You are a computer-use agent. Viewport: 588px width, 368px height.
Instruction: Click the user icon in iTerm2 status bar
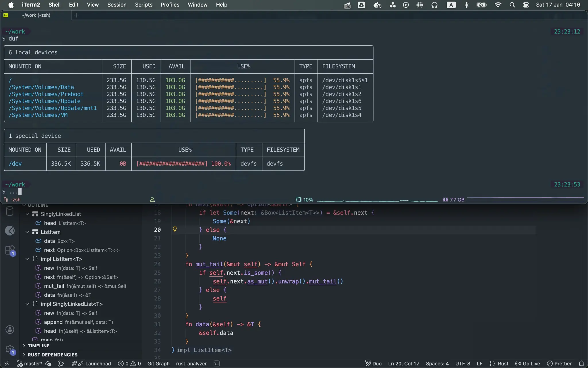point(152,200)
